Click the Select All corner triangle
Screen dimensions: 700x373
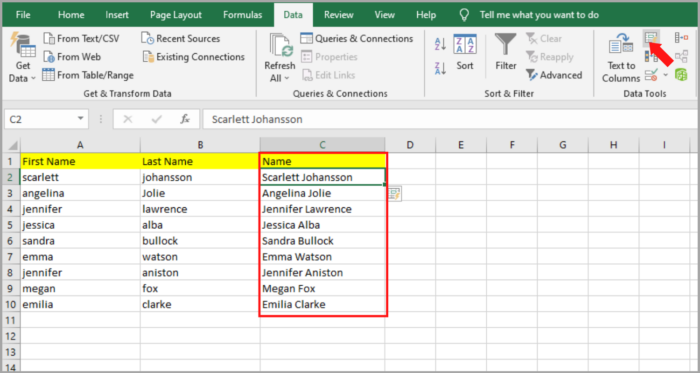click(x=12, y=145)
